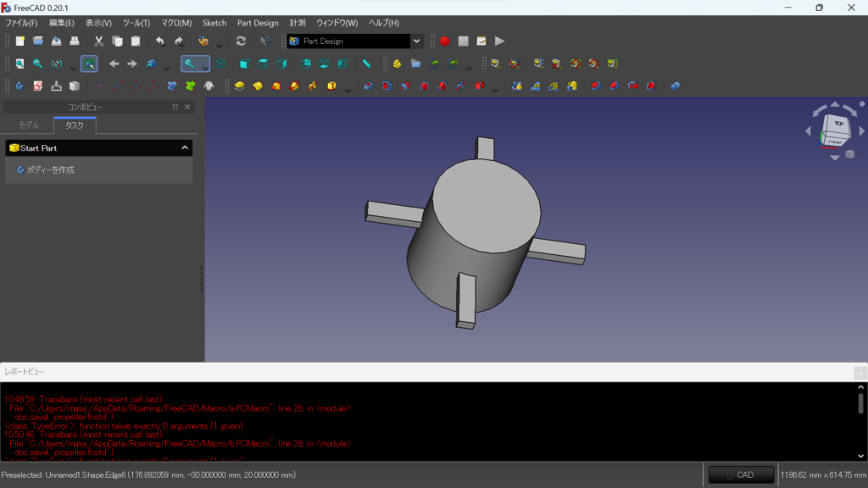Close the レポートビュー panel

click(860, 373)
